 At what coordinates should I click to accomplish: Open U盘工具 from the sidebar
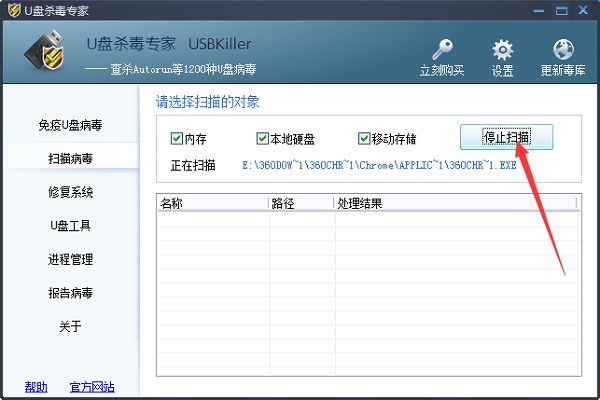coord(70,225)
